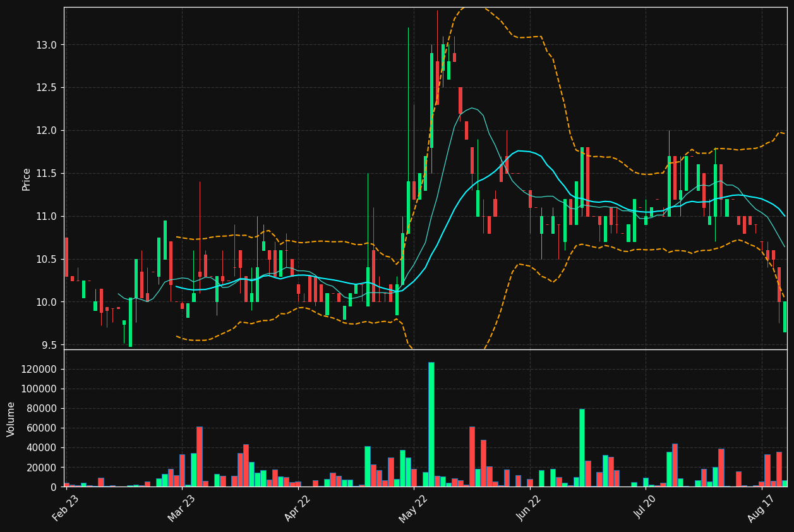Click the 11.0 price axis label
Viewport: 794px width, 532px height.
coord(47,217)
